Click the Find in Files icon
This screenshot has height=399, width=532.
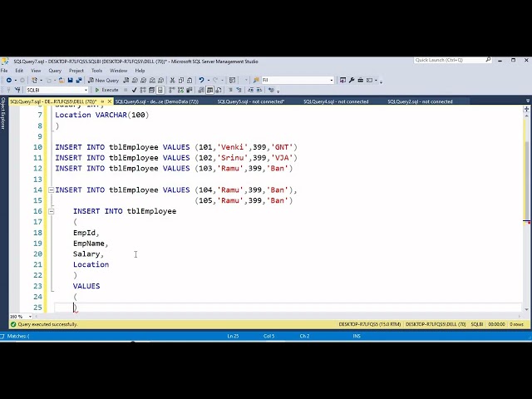256,81
